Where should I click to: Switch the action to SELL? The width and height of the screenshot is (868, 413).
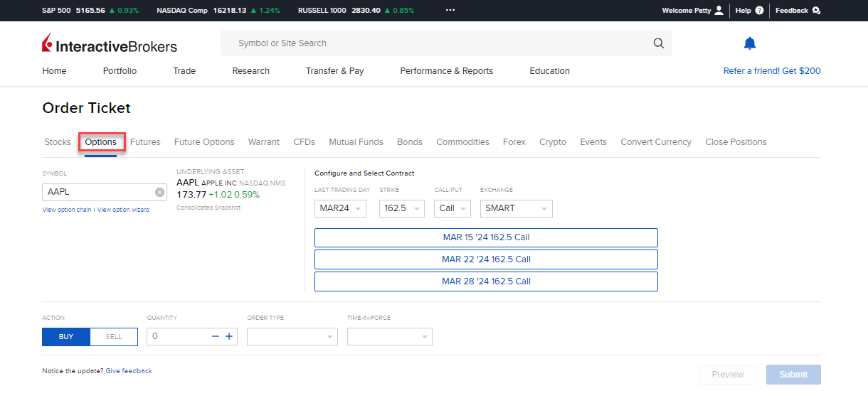pos(114,337)
